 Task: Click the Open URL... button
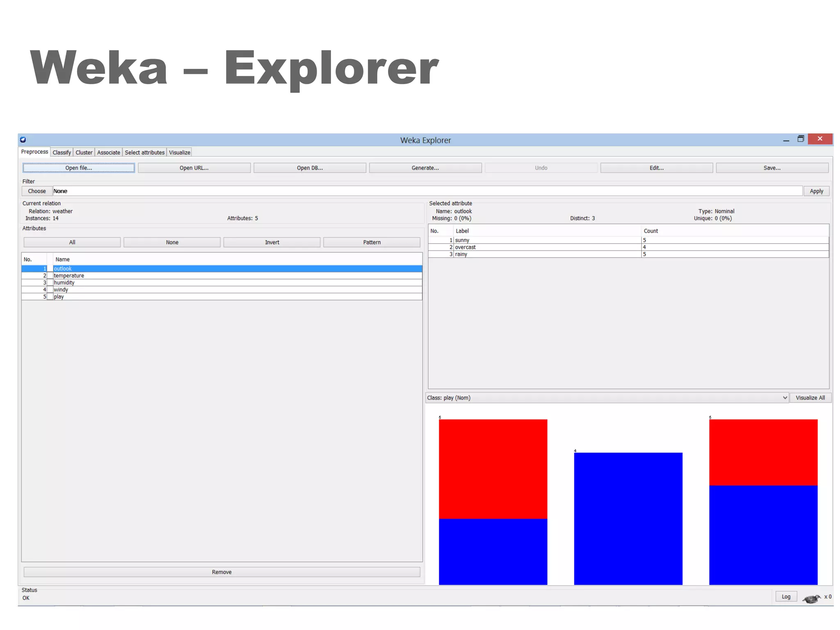coord(194,168)
